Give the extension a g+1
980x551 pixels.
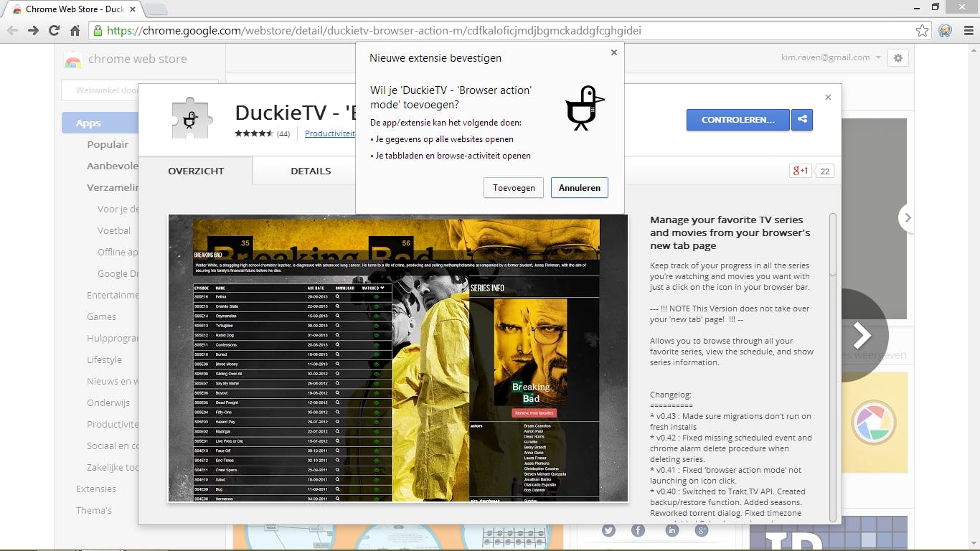click(799, 171)
